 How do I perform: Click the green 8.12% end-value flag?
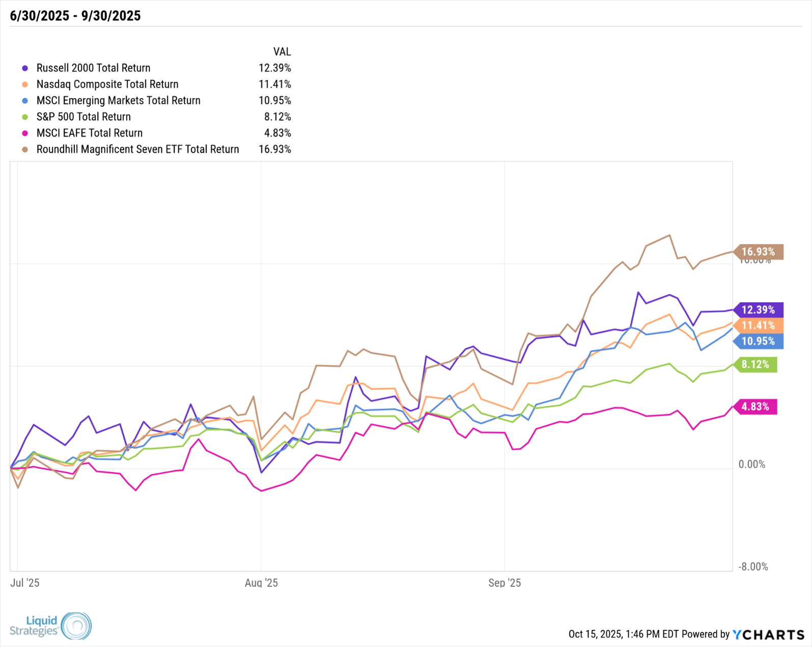755,364
